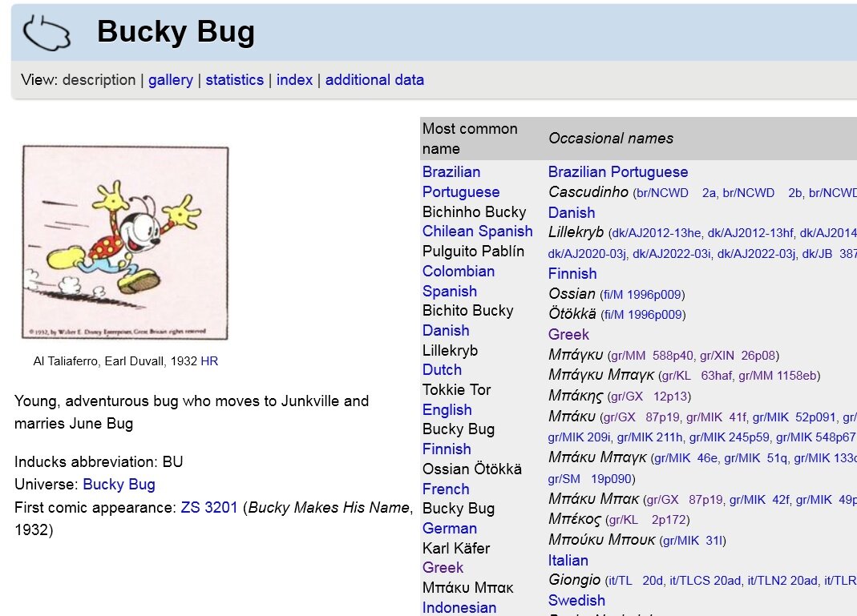Open issue gr/MM 1158eb
This screenshot has height=616, width=857.
(x=777, y=376)
